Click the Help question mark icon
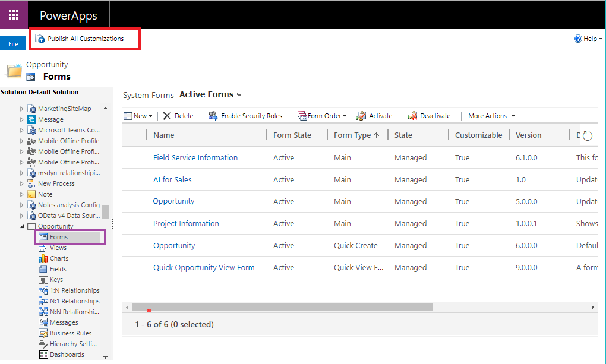Viewport: 606px width, 364px height. click(x=578, y=39)
